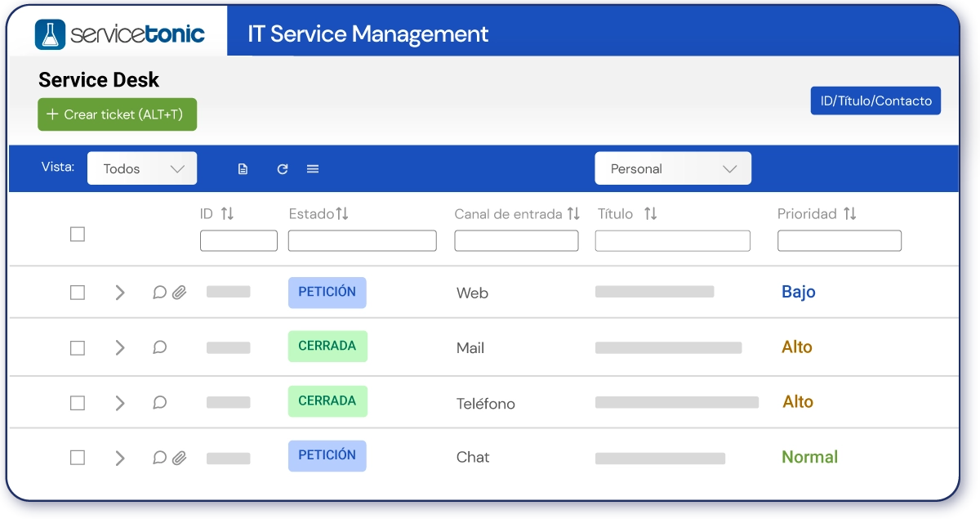Viewport: 980px width, 519px height.
Task: Expand the Chat ticket row chevron
Action: click(x=120, y=458)
